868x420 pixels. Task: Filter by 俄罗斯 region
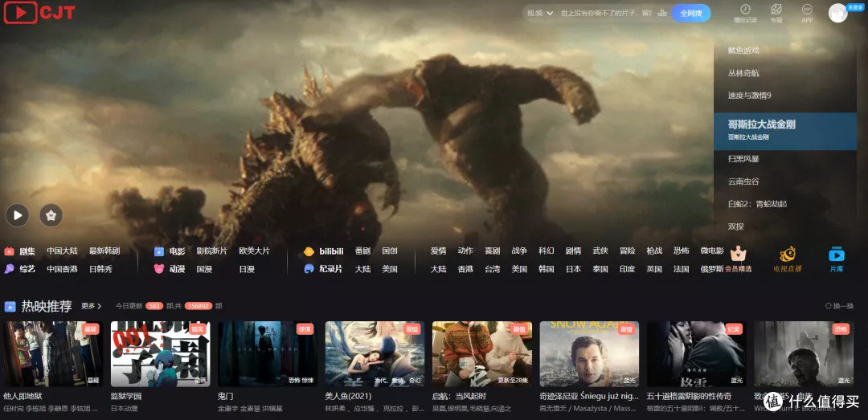tap(712, 269)
